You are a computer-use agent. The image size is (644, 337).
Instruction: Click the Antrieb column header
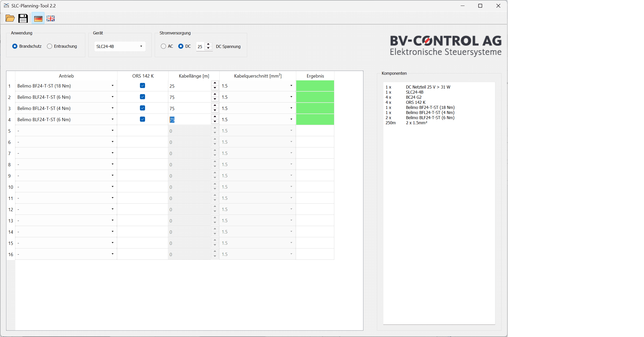tap(66, 76)
